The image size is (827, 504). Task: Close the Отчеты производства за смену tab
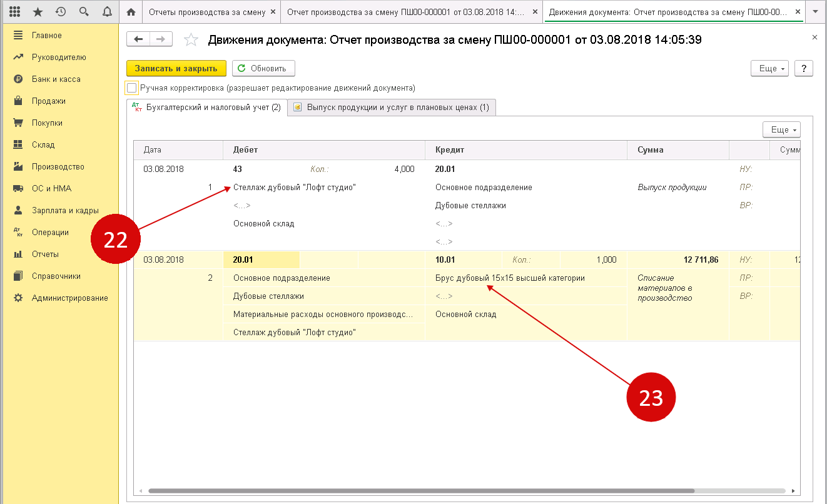click(x=272, y=12)
